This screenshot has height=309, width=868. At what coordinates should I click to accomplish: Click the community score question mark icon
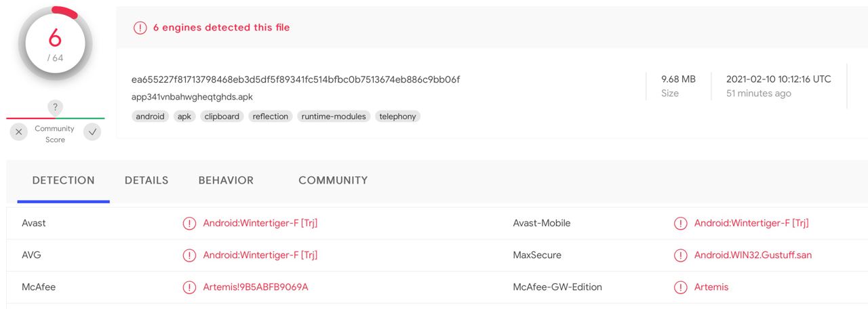pos(56,107)
